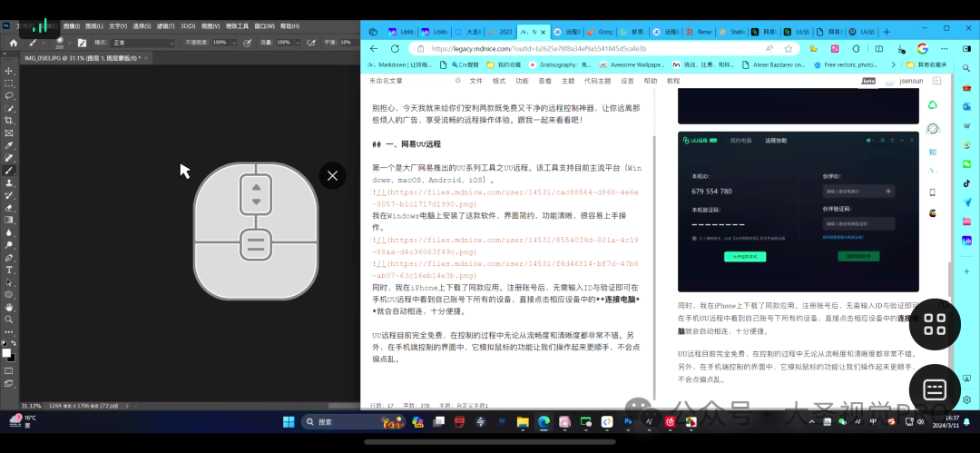The width and height of the screenshot is (980, 453).
Task: Select the Lasso tool
Action: 9,95
